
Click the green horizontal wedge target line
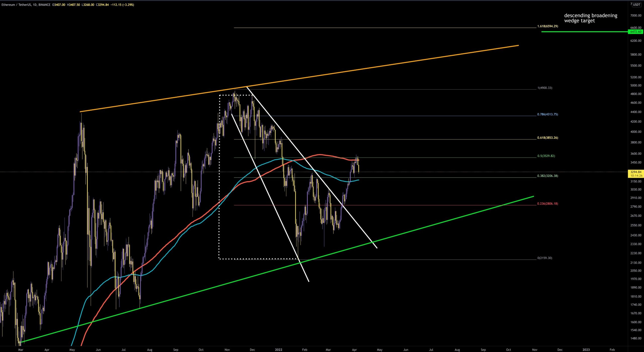pyautogui.click(x=584, y=32)
